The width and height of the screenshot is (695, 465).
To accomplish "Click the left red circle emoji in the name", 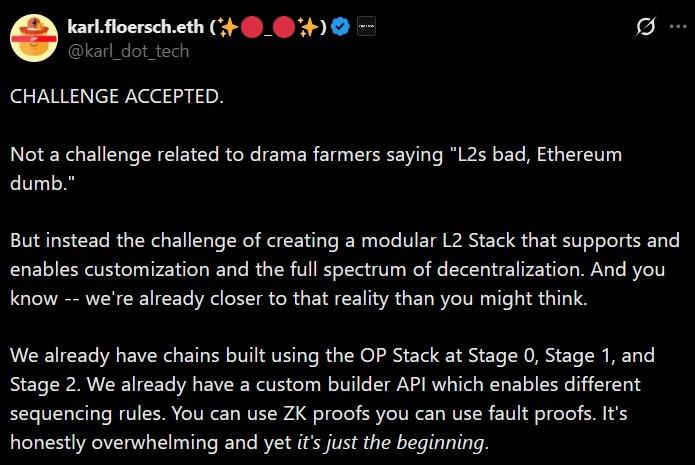I will pyautogui.click(x=251, y=28).
